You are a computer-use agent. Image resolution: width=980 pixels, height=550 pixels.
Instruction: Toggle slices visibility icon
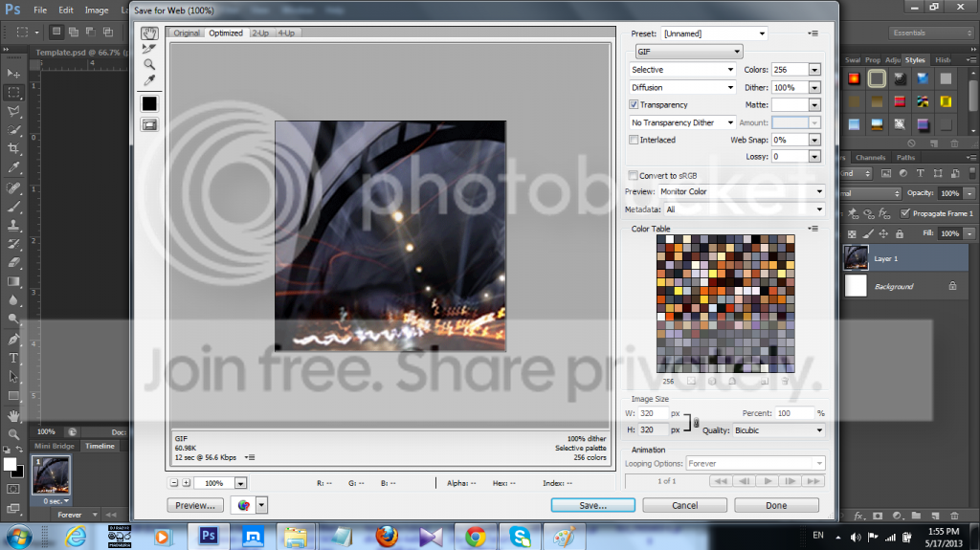coord(149,125)
